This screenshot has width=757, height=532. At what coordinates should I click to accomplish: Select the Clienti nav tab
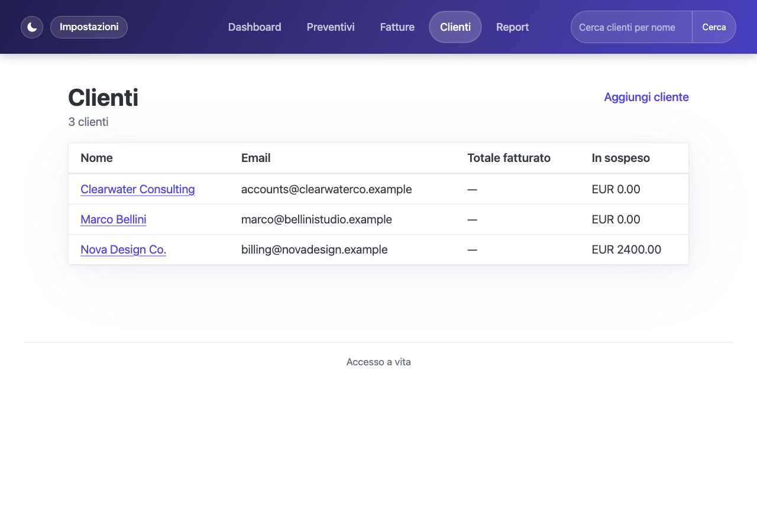pos(455,27)
